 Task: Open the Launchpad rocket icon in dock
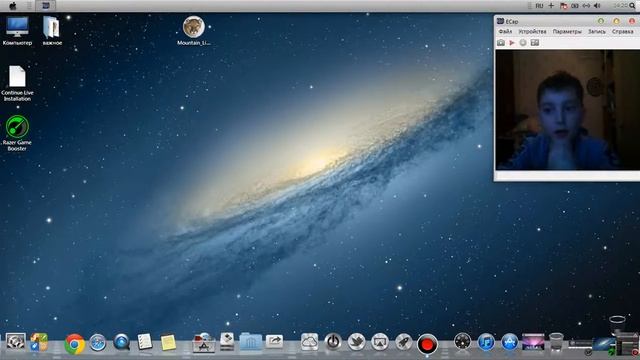(403, 342)
